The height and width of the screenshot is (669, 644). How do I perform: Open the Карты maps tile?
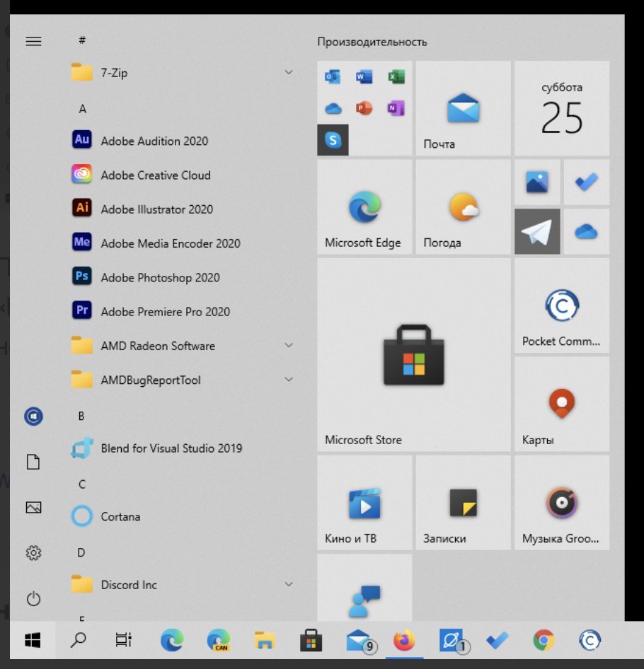tap(562, 404)
